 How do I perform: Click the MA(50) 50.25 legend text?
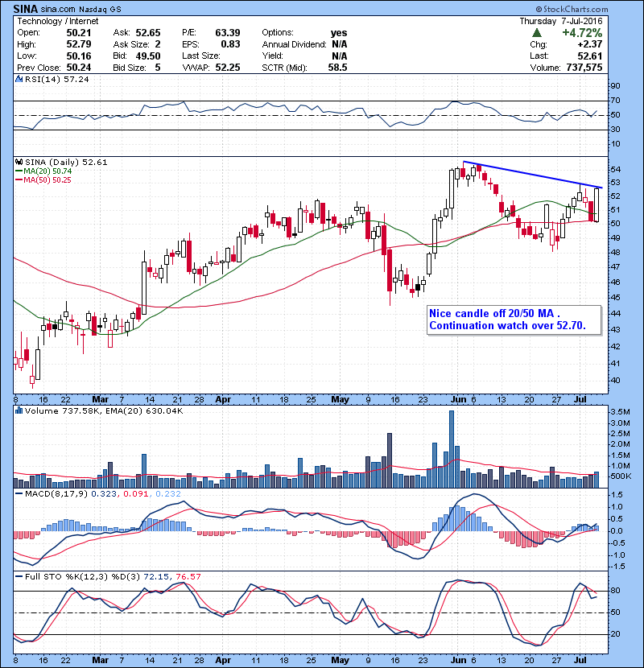pyautogui.click(x=47, y=180)
